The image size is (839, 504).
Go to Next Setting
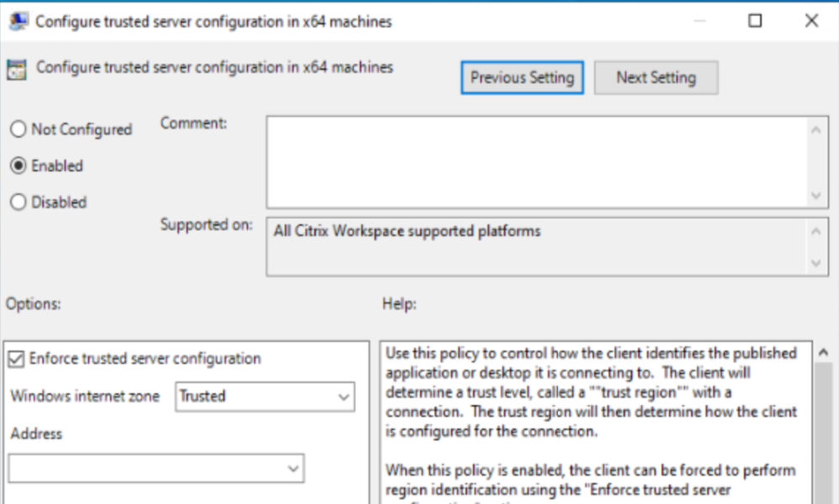coord(656,78)
